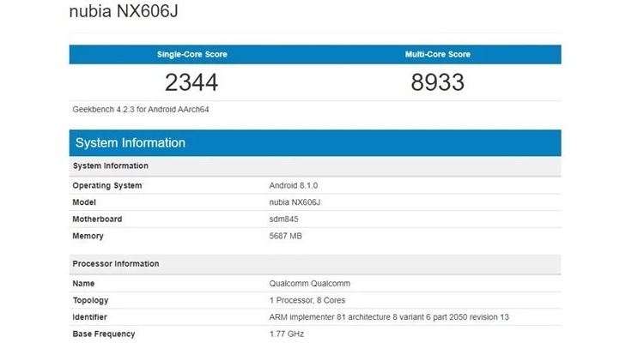Select the Qualcomm Qualcomm value
Screen dimensions: 644x343
(310, 284)
